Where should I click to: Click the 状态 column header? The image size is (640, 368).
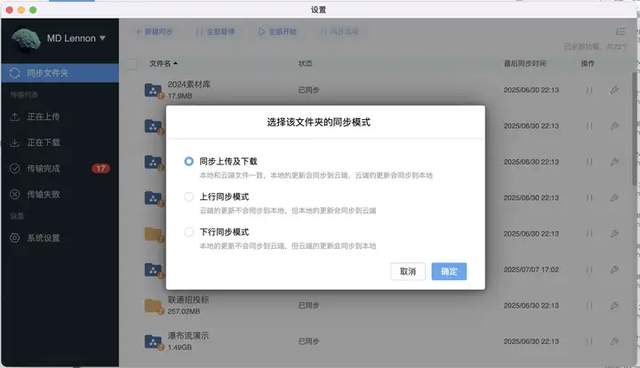tap(305, 64)
